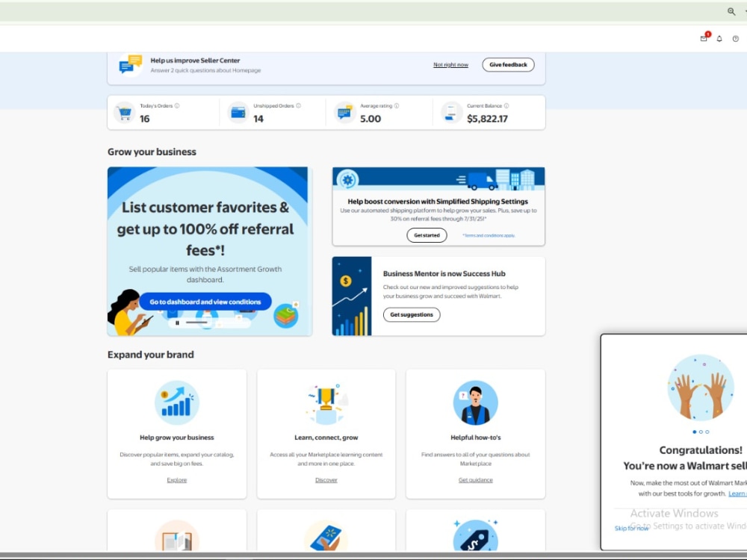This screenshot has width=747, height=560.
Task: Click the feedback chat bubbles icon
Action: [130, 64]
